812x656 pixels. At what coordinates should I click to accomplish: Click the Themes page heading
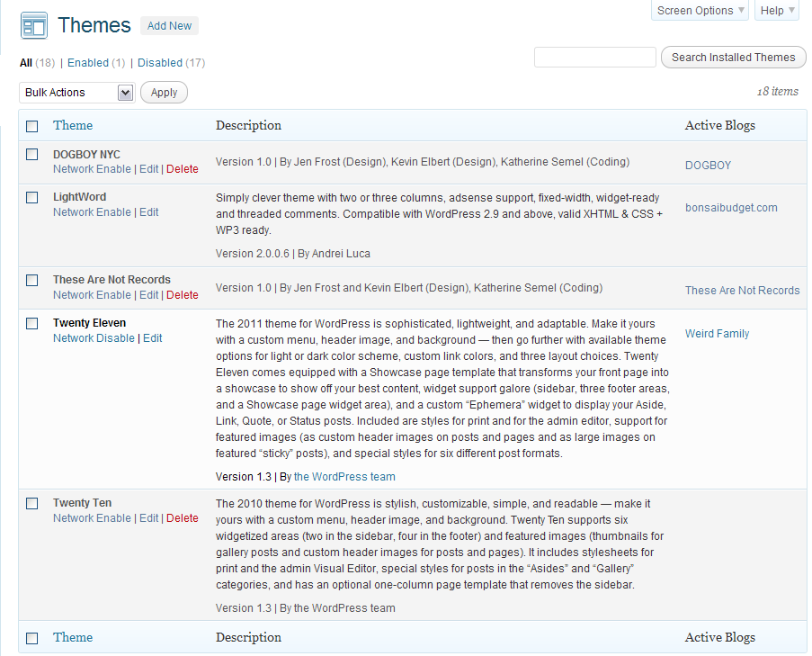click(94, 25)
